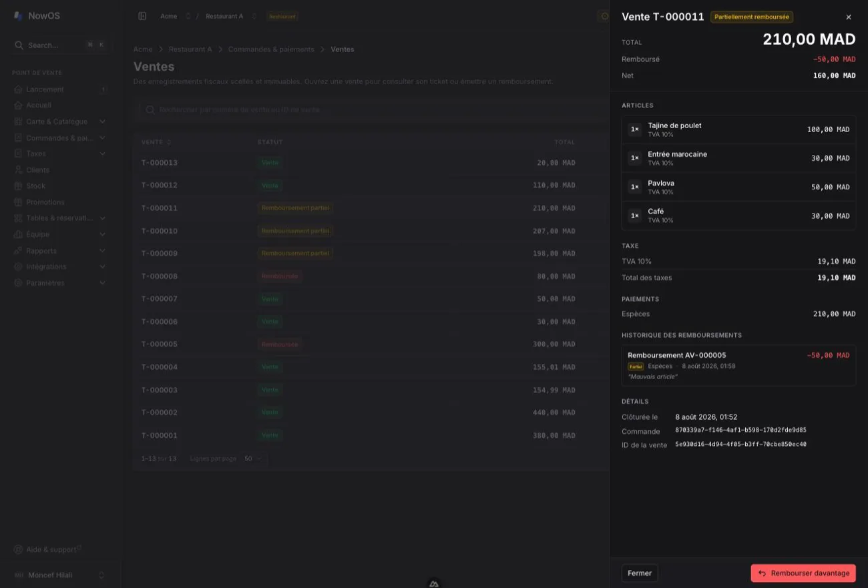Close the Vente T-000011 panel
Image resolution: width=868 pixels, height=588 pixels.
pos(849,17)
